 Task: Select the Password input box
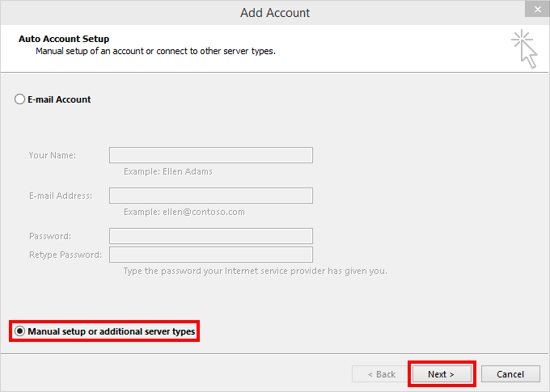click(x=210, y=236)
